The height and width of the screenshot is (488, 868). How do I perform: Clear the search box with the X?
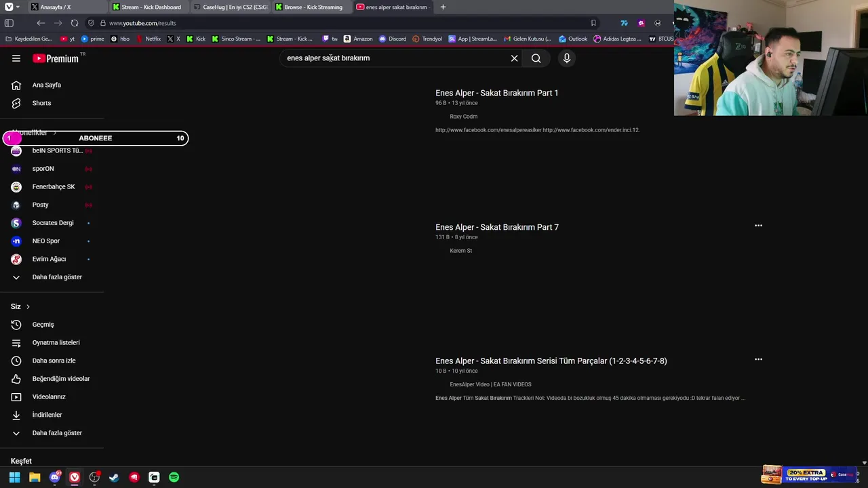(514, 58)
